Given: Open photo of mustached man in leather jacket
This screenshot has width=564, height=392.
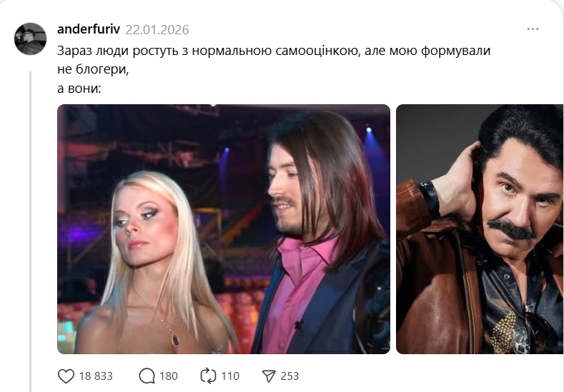Looking at the screenshot, I should pos(480,229).
